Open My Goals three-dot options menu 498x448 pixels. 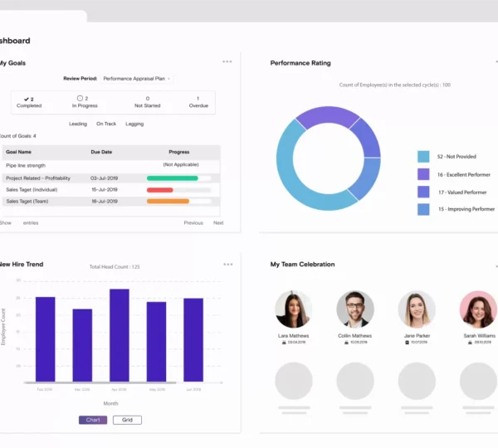(227, 61)
